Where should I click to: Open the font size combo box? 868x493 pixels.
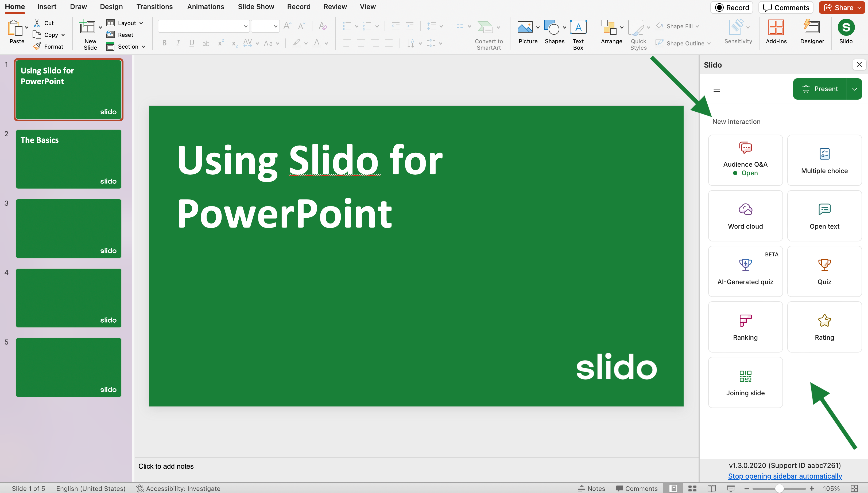pyautogui.click(x=265, y=26)
